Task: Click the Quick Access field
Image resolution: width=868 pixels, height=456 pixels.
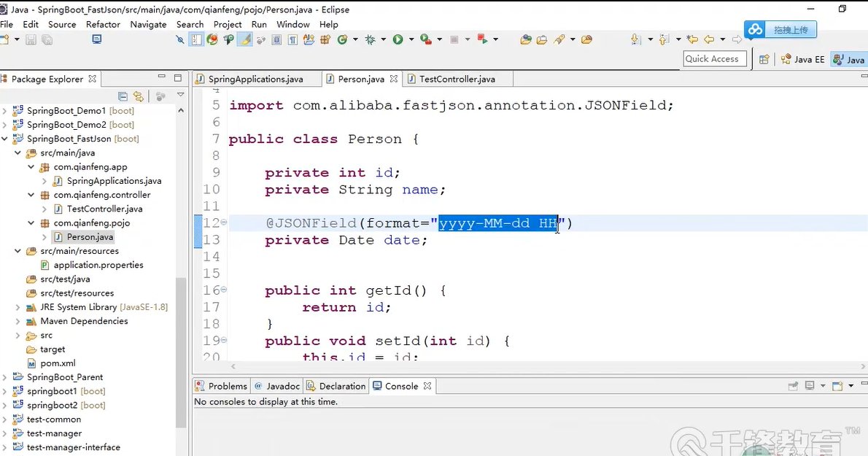Action: click(715, 58)
